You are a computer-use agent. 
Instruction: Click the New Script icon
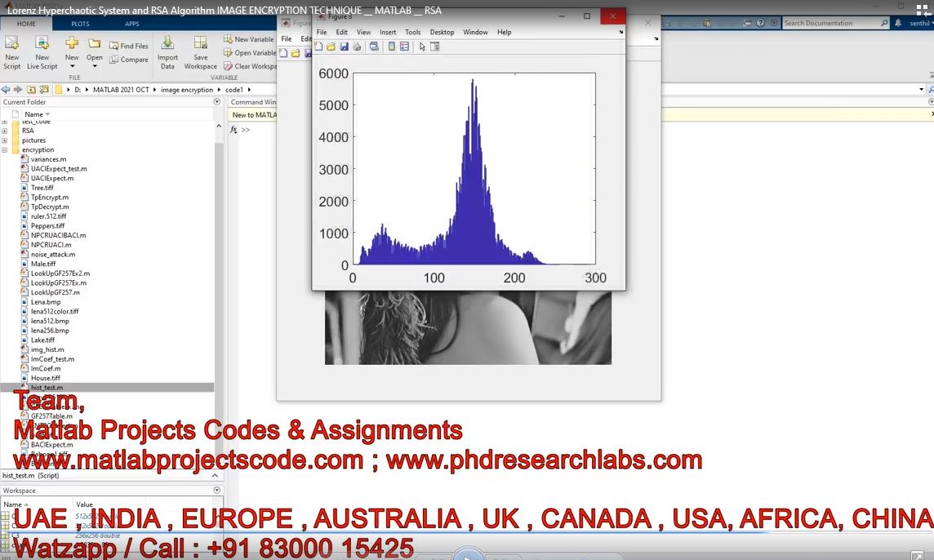pos(11,43)
